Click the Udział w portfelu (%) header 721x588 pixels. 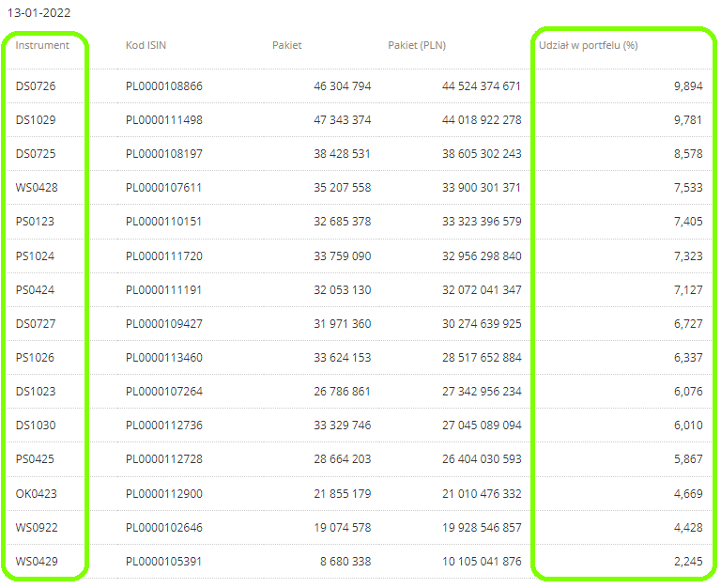coord(588,45)
